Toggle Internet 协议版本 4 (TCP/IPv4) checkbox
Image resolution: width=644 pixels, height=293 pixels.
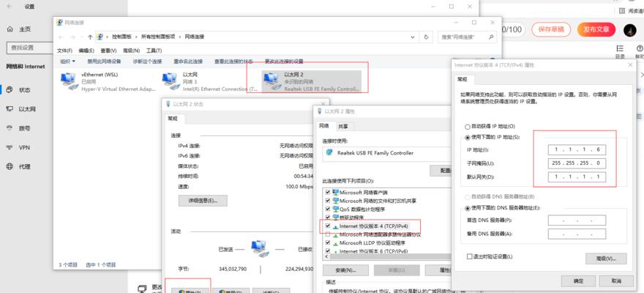tap(327, 226)
